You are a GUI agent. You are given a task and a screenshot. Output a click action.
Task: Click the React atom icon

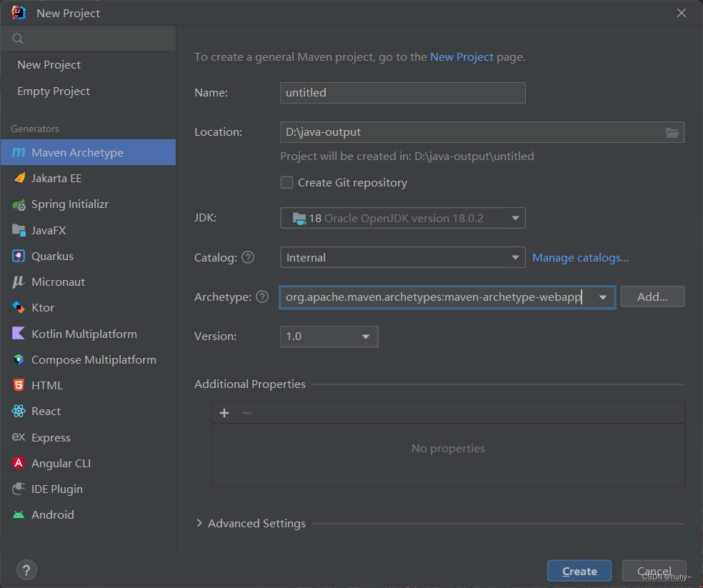point(19,411)
